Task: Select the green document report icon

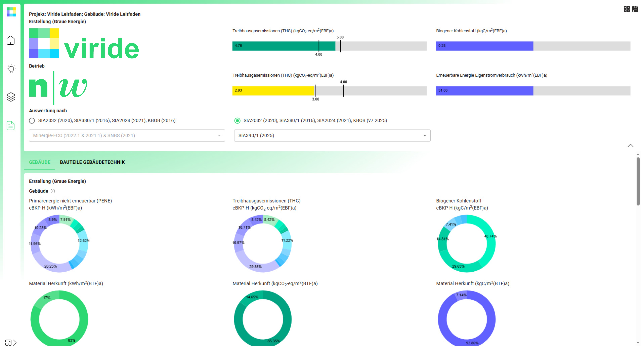Action: point(10,126)
